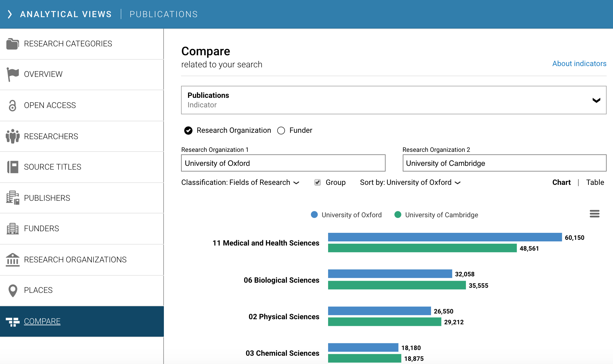613x364 pixels.
Task: Select the Funder radio button
Action: [x=281, y=131]
